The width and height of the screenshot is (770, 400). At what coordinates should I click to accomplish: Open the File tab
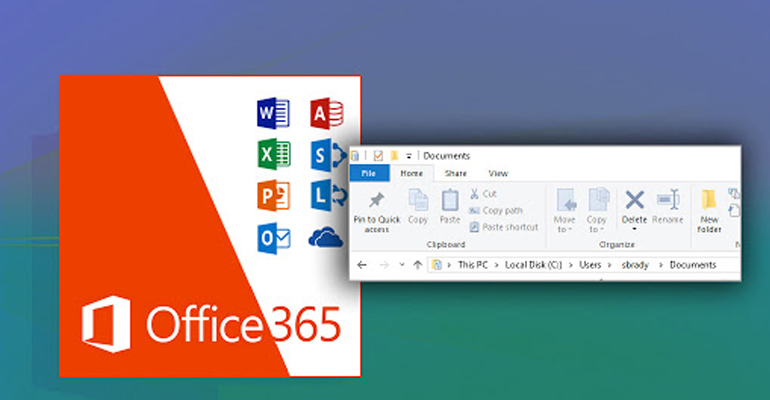click(369, 173)
